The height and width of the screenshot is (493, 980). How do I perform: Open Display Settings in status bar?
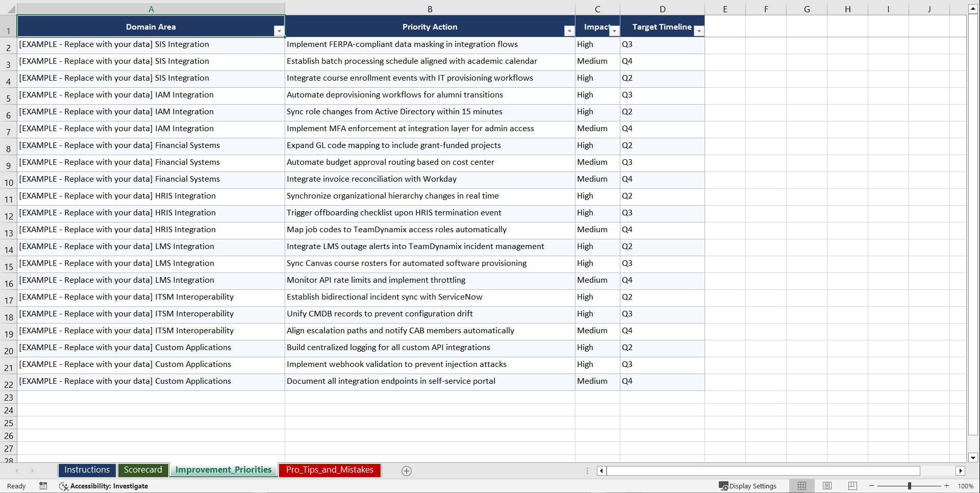pos(748,485)
